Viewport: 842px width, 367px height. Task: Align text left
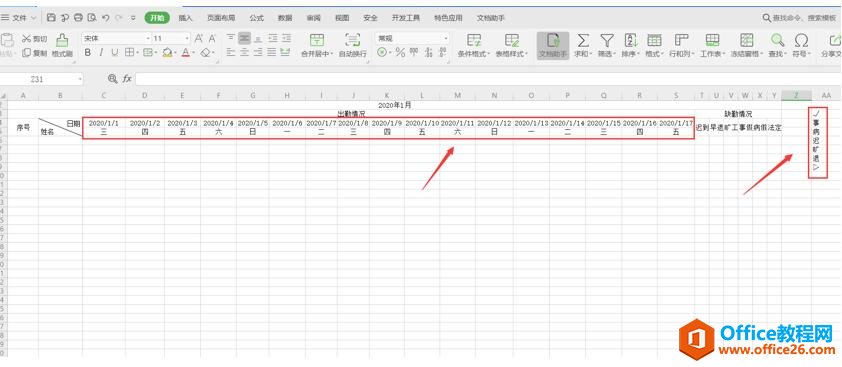point(231,53)
